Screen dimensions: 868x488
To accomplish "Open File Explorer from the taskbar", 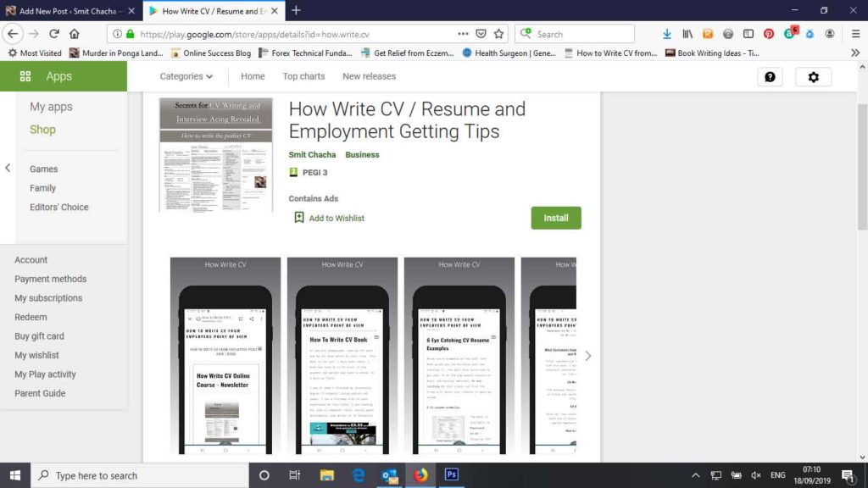I will pyautogui.click(x=326, y=475).
